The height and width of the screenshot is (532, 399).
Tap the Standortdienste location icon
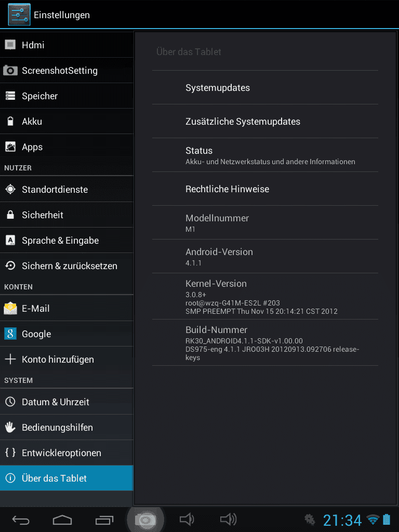pyautogui.click(x=10, y=189)
